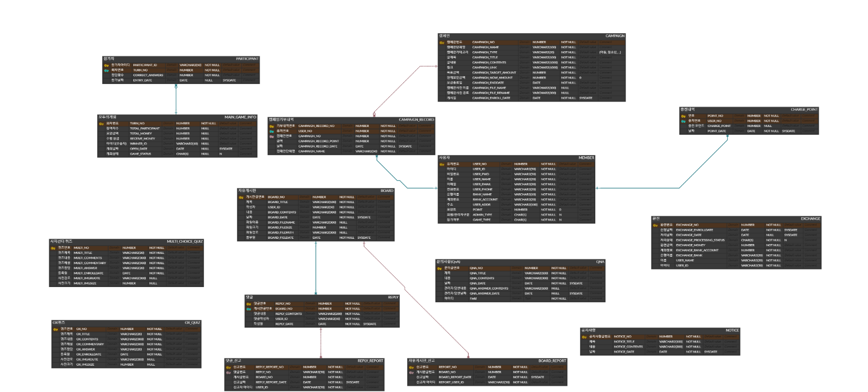868x392 pixels.
Task: Select the OX_QUIZ table title
Action: point(192,323)
